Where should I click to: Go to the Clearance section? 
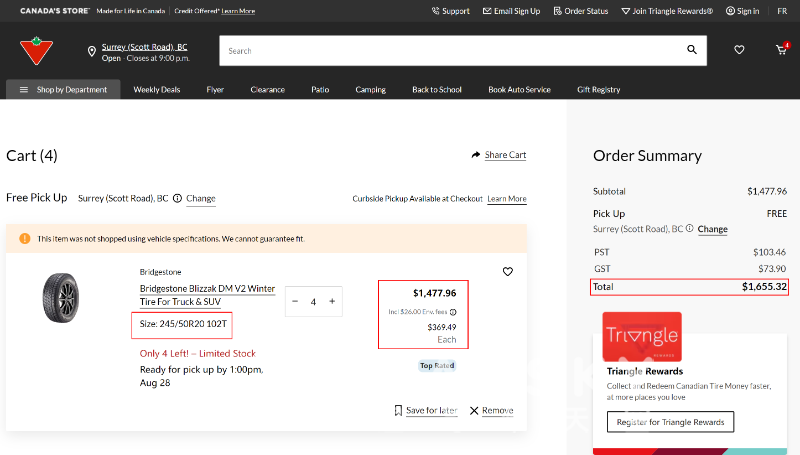point(267,89)
